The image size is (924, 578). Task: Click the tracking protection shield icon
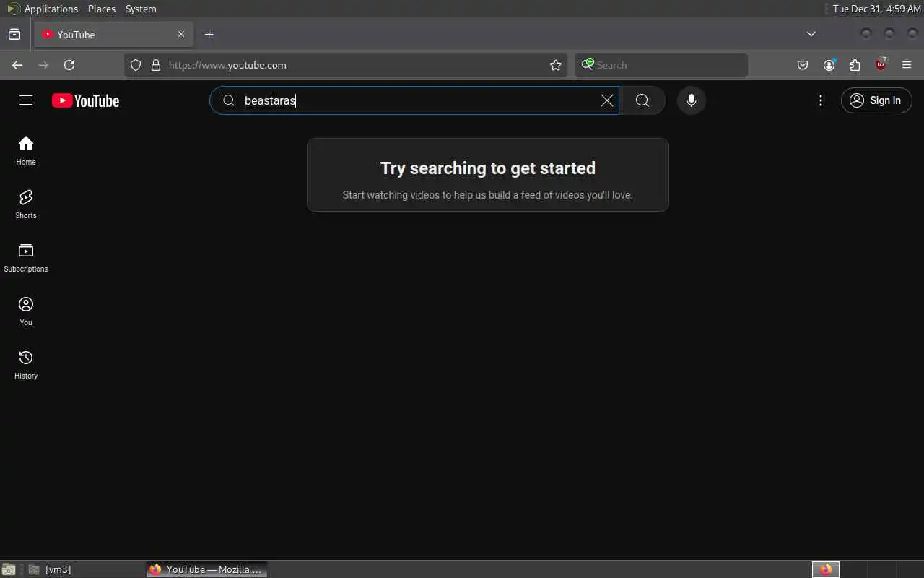tap(136, 65)
